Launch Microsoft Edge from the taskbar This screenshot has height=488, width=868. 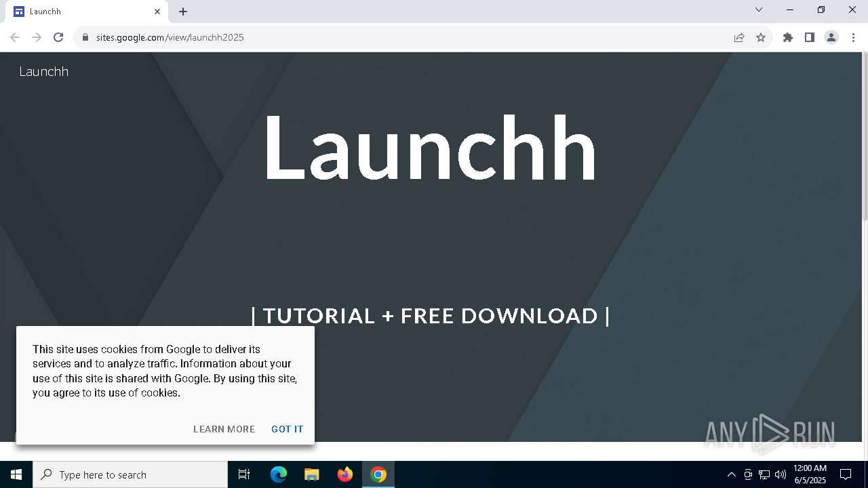[279, 474]
